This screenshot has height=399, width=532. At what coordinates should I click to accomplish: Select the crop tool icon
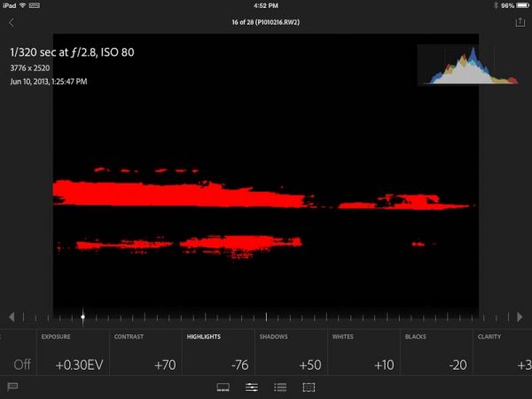click(309, 387)
